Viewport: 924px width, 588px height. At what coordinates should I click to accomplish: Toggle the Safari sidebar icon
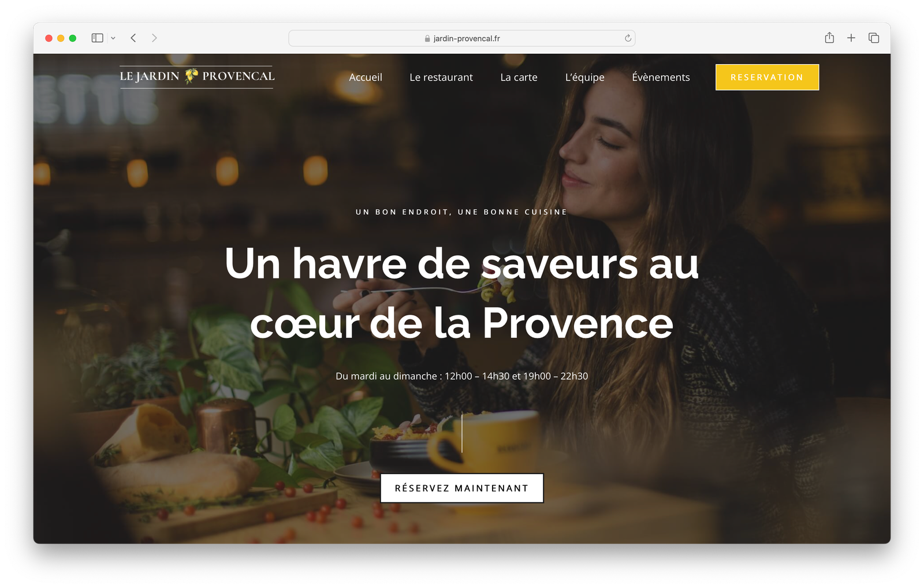(x=97, y=38)
